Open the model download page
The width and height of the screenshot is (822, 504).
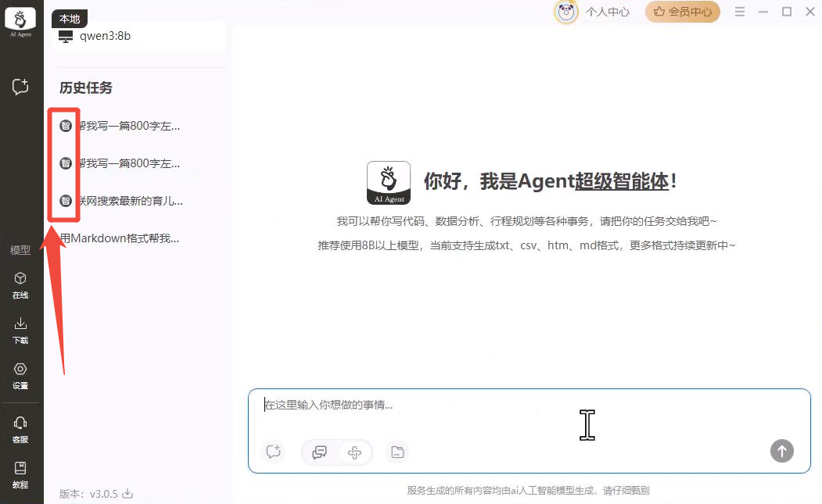click(20, 331)
